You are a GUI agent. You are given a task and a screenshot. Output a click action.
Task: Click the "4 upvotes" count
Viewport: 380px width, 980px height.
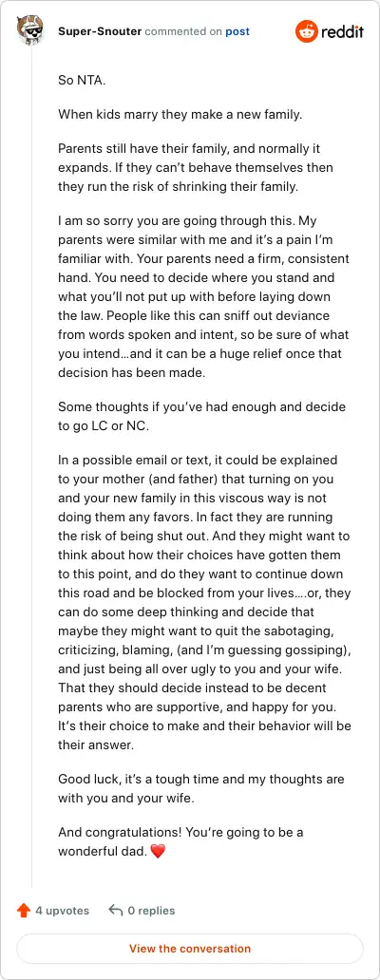tap(63, 911)
